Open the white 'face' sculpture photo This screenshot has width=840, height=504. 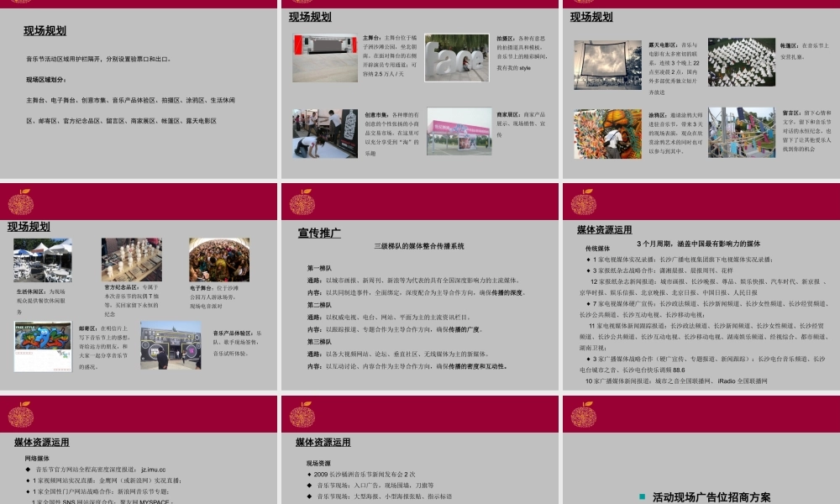pos(457,58)
